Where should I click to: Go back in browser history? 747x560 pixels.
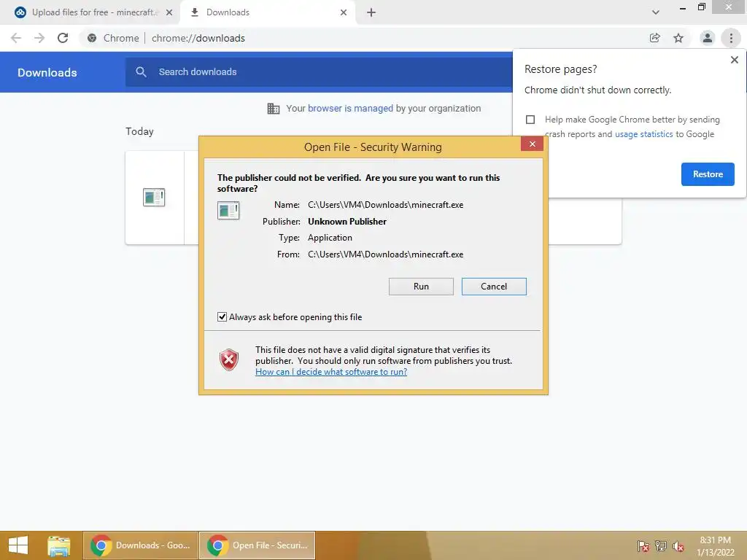pyautogui.click(x=16, y=38)
